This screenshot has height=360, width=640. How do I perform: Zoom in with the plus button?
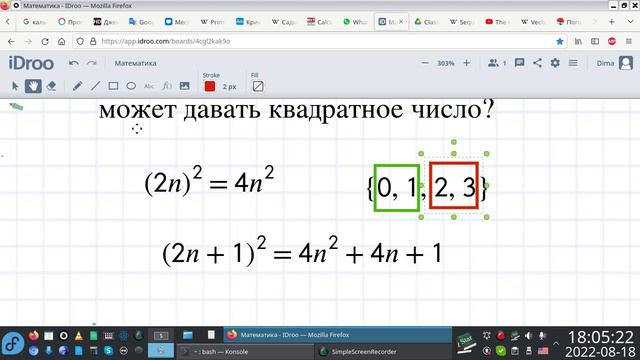467,63
